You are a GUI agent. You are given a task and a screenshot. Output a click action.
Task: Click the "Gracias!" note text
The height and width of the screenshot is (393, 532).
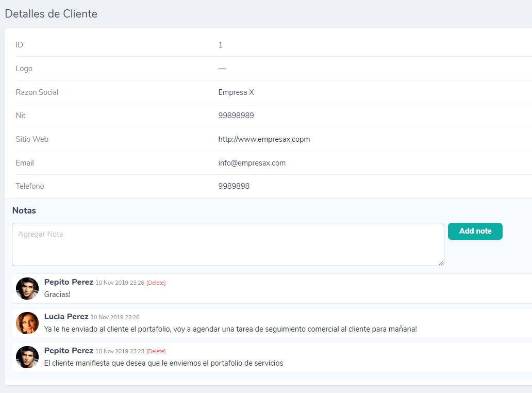[57, 294]
